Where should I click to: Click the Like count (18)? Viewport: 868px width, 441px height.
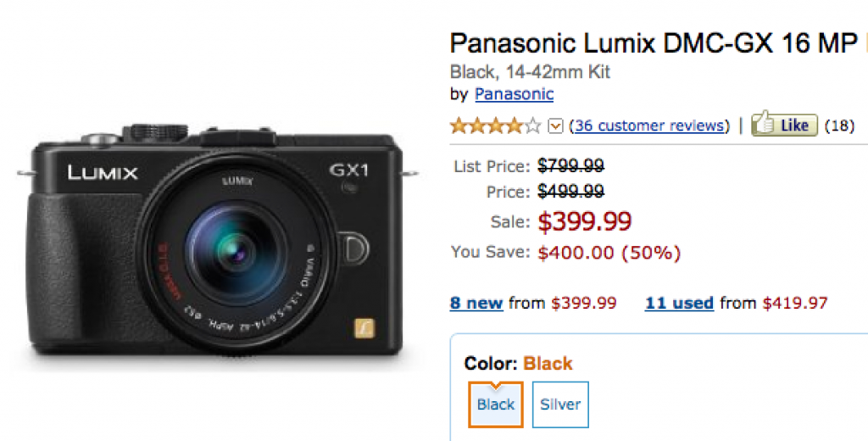pyautogui.click(x=839, y=126)
